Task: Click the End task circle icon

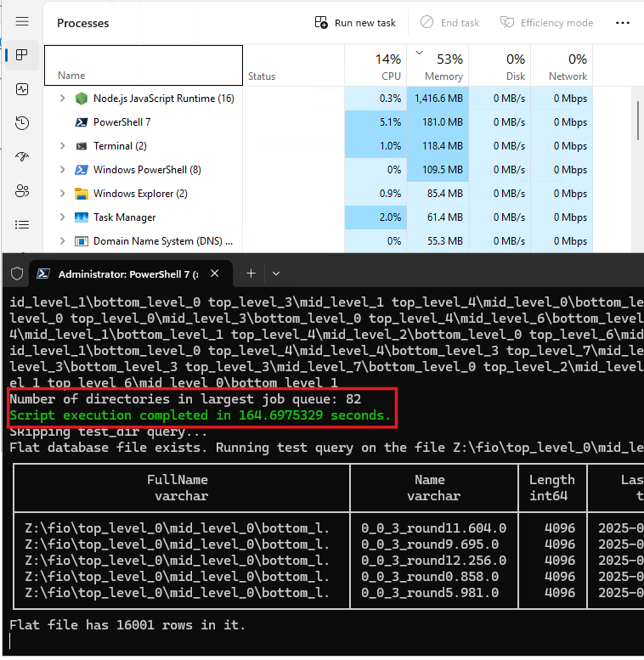Action: coord(427,22)
